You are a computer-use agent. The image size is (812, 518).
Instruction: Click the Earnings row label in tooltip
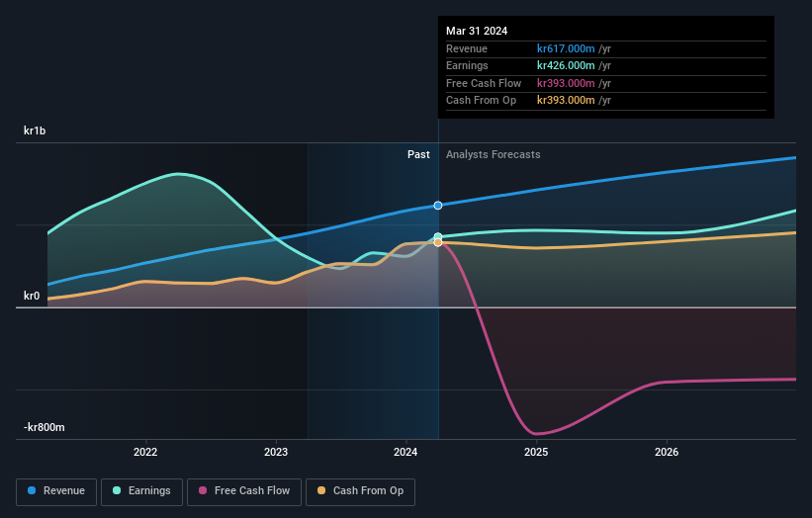click(467, 65)
